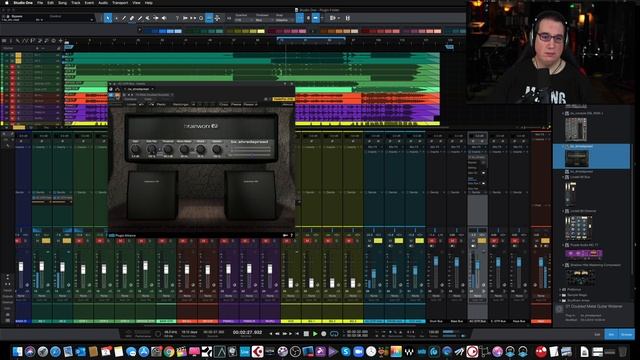Open the View menu

pos(136,2)
